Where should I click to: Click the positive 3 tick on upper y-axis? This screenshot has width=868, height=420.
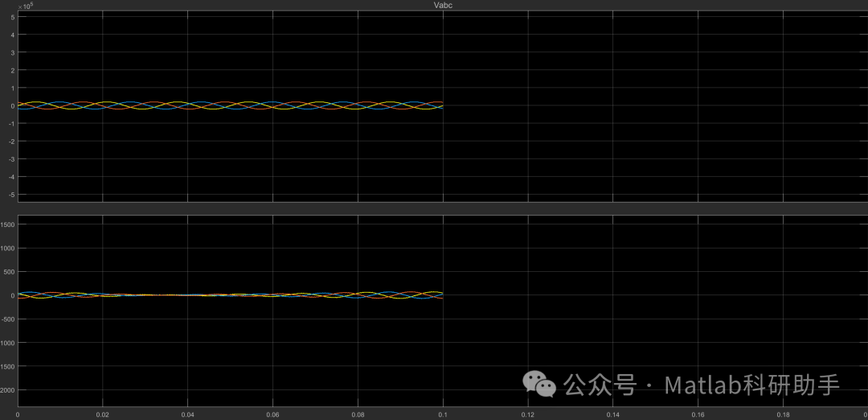pyautogui.click(x=11, y=52)
